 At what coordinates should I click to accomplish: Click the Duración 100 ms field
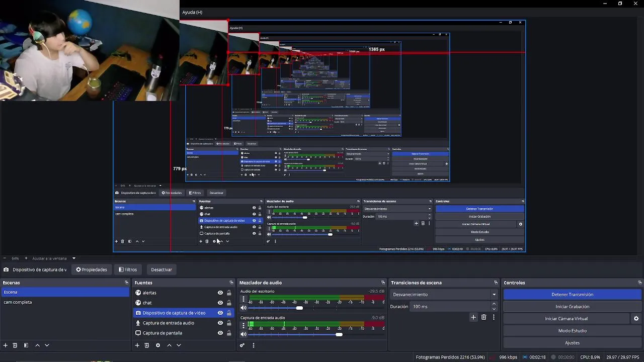(x=450, y=307)
